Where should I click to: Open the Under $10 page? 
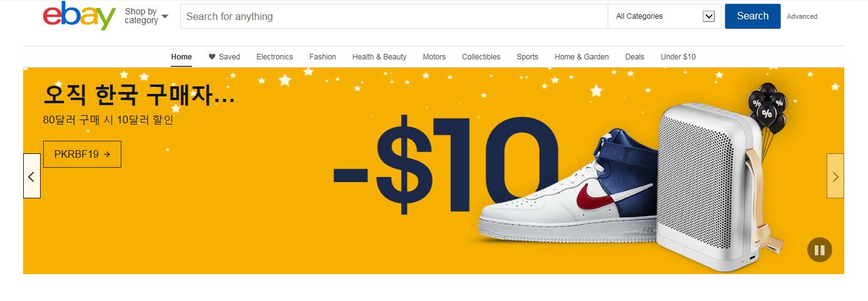678,57
